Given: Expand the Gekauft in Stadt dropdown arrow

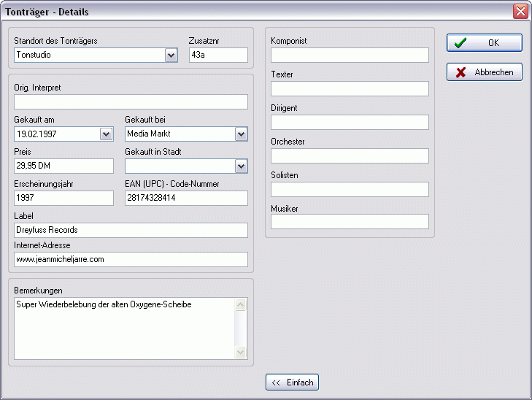Looking at the screenshot, I should pyautogui.click(x=242, y=166).
